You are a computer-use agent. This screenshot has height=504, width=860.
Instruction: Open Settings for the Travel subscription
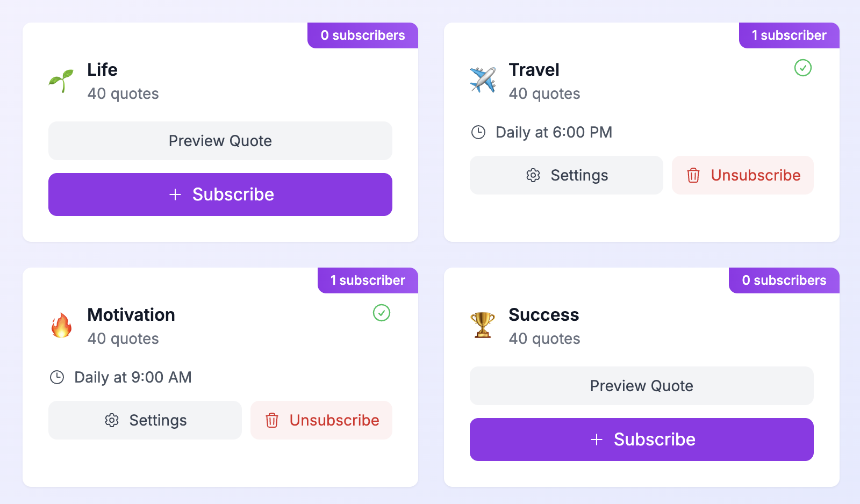(567, 175)
